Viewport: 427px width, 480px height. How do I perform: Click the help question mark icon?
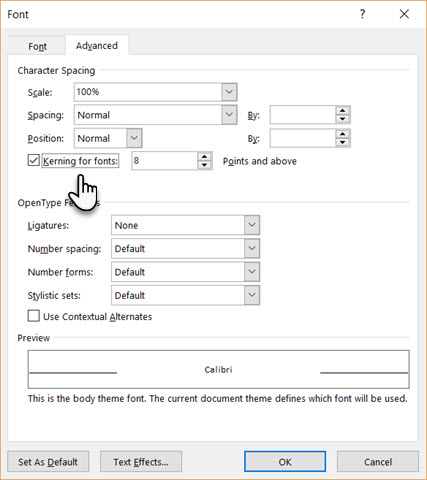[362, 14]
